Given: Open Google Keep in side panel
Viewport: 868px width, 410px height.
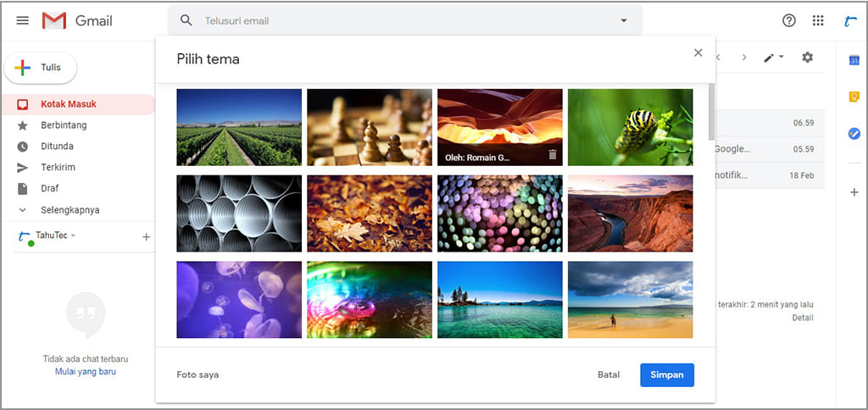Looking at the screenshot, I should point(854,97).
